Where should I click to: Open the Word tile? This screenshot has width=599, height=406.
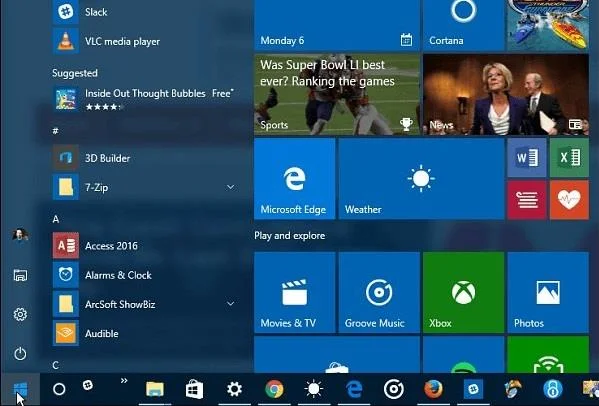(x=526, y=157)
